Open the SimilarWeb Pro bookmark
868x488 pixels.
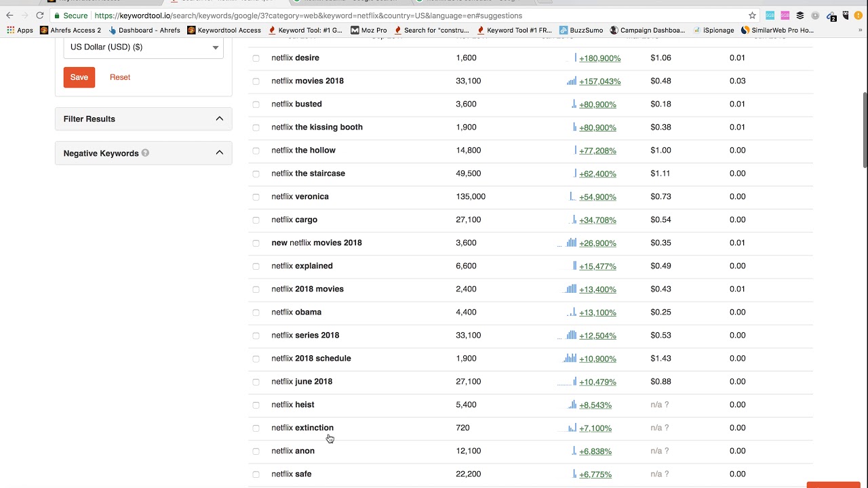pyautogui.click(x=777, y=30)
